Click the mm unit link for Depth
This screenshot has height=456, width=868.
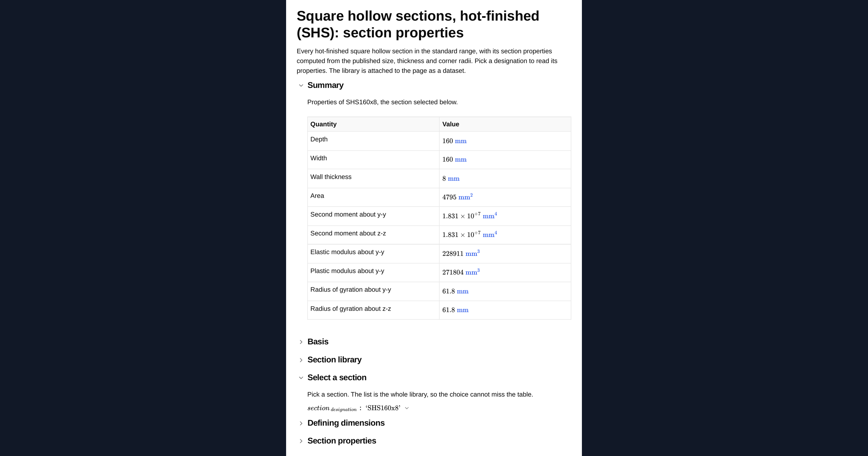(461, 141)
